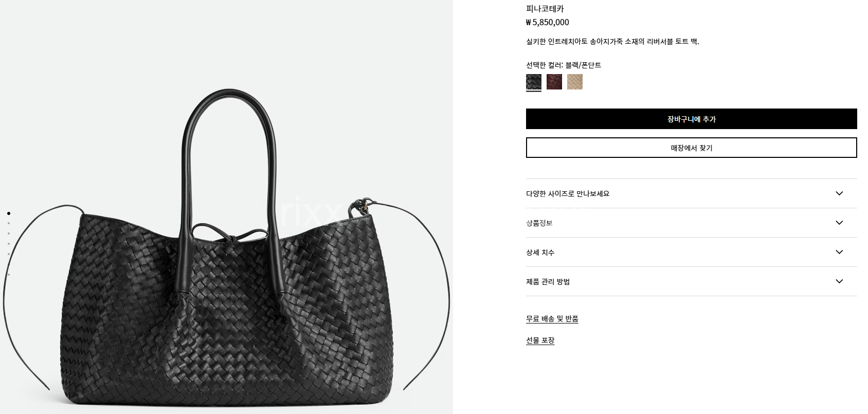Open the 상품정보 section label
Image resolution: width=868 pixels, height=414 pixels.
click(539, 223)
